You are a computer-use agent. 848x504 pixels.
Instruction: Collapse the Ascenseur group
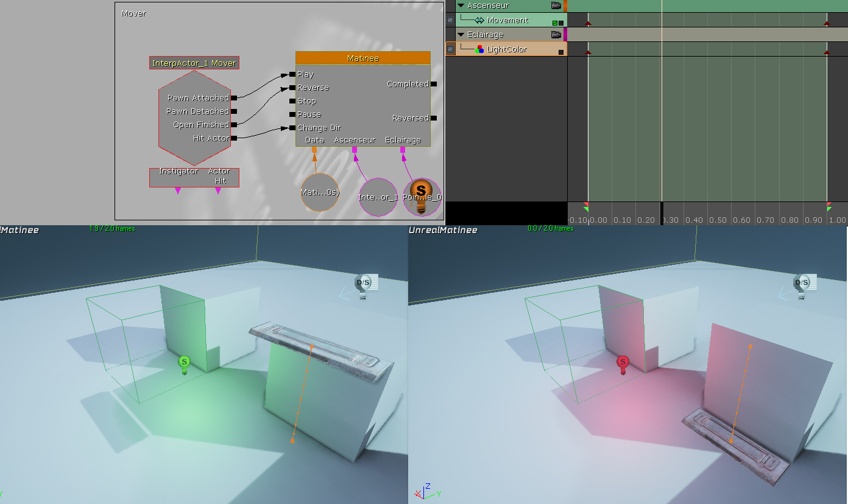461,5
